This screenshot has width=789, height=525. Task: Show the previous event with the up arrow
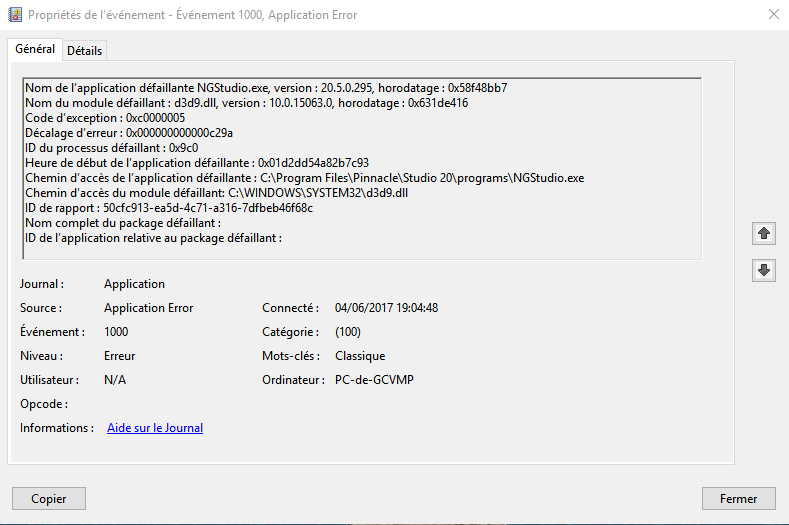pyautogui.click(x=764, y=233)
